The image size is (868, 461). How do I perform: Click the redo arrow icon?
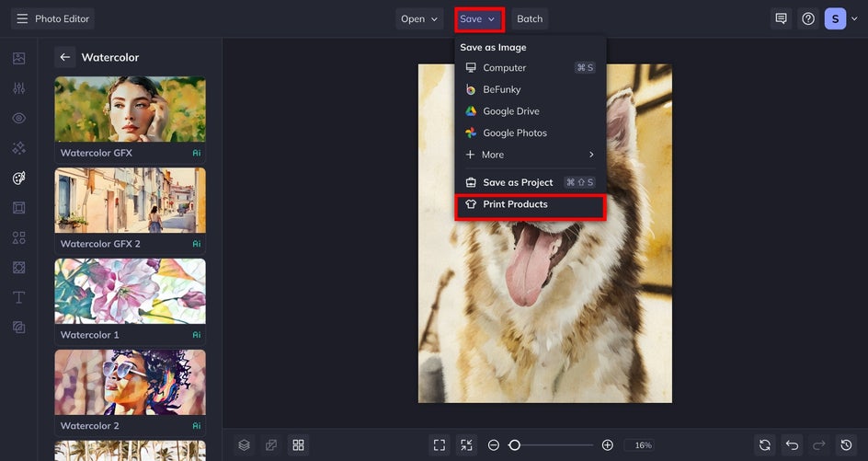tap(819, 445)
